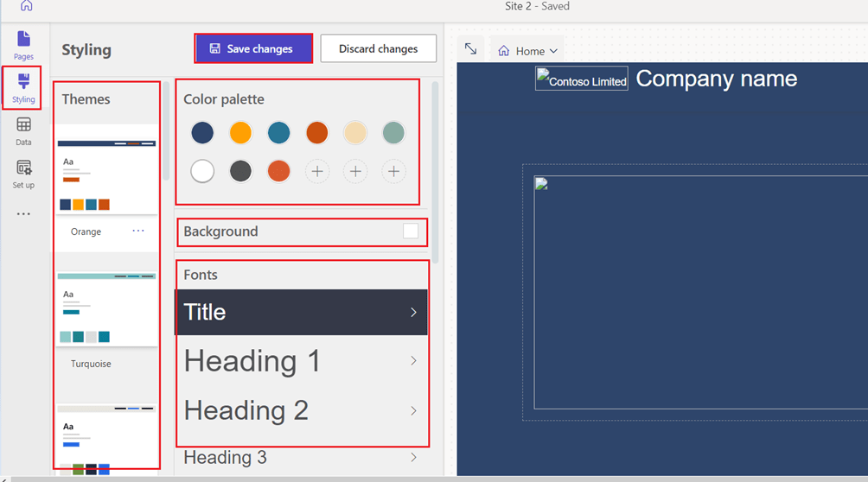This screenshot has width=868, height=482.
Task: Click the more options ellipsis in sidebar
Action: pyautogui.click(x=23, y=214)
